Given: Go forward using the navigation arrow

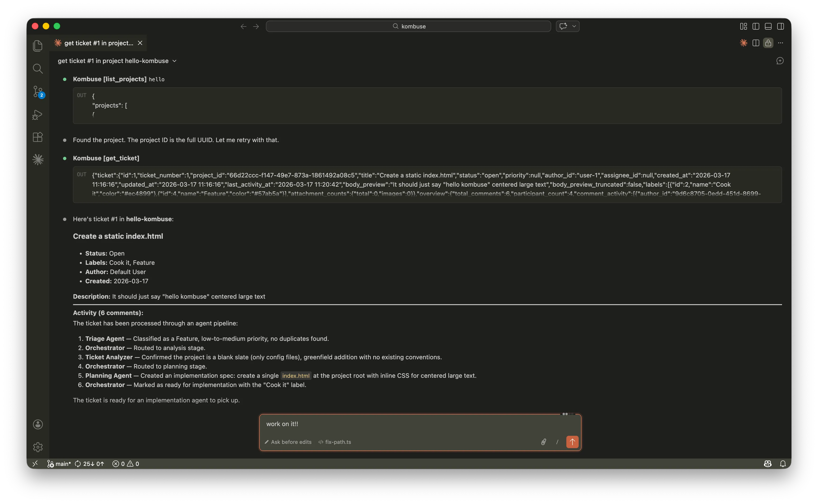Looking at the screenshot, I should [x=256, y=26].
